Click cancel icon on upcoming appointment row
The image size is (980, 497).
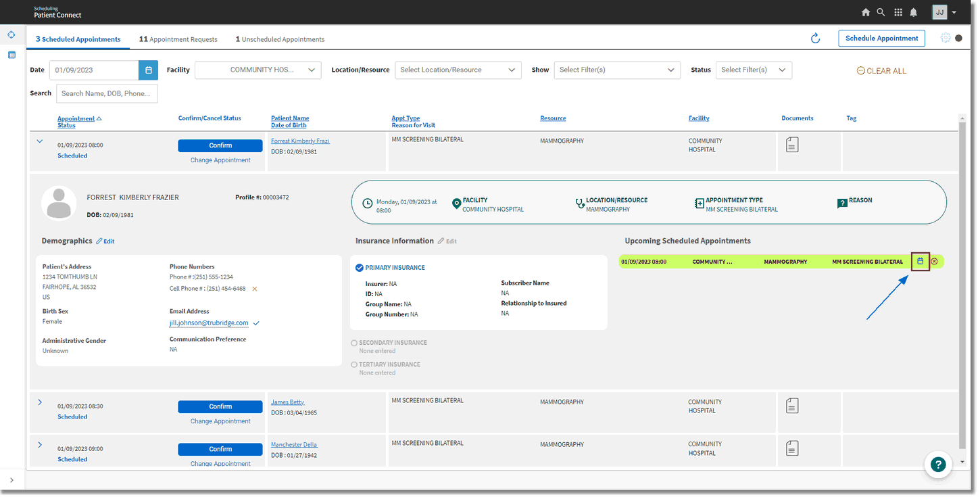click(x=934, y=261)
